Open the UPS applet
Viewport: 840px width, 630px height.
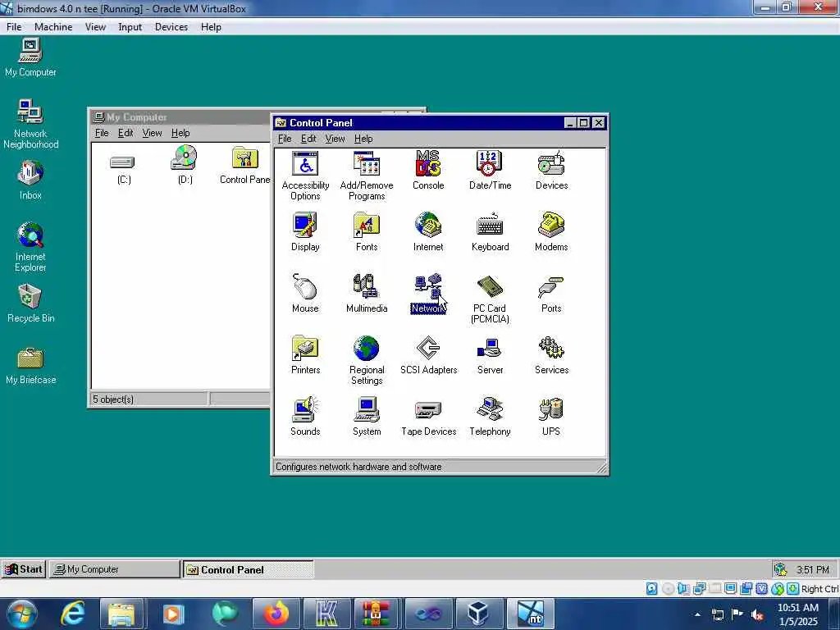[x=551, y=416]
